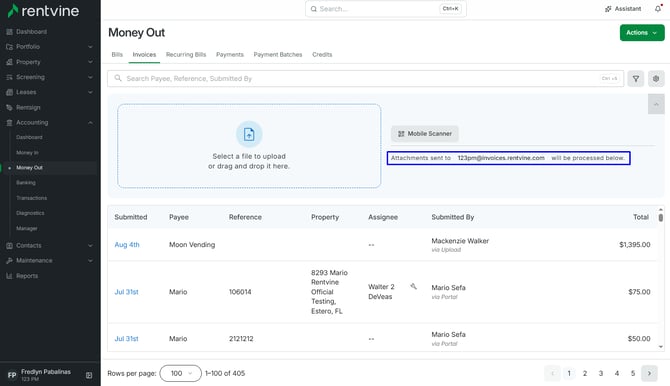Click the magnifier icon in invoice search
The image size is (670, 386).
click(118, 78)
